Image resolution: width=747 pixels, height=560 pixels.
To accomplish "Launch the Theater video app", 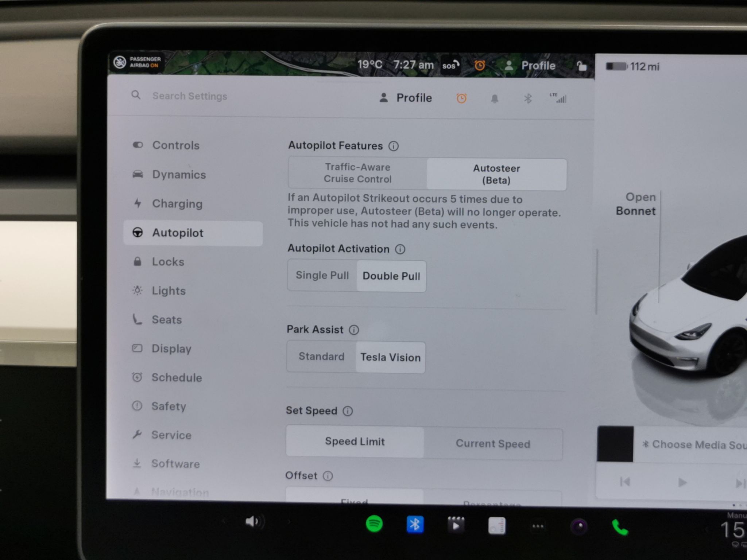I will coord(456,525).
